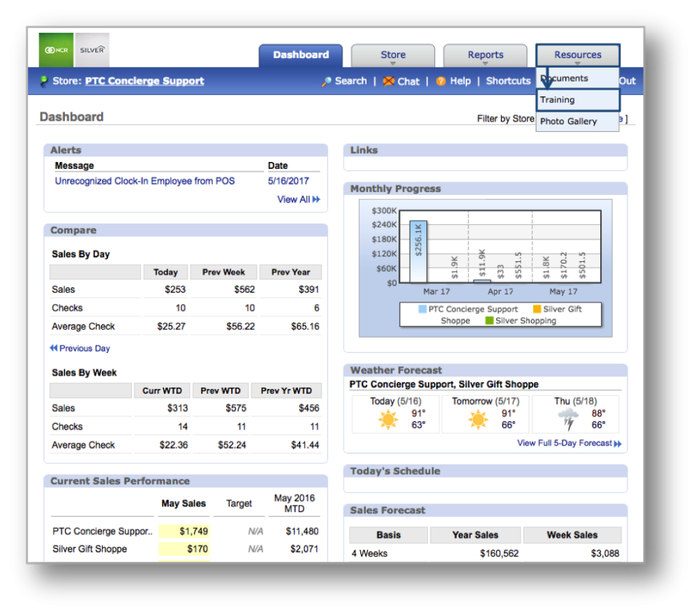Click the $313 Curr WTD sales value
The width and height of the screenshot is (698, 616).
tap(177, 408)
